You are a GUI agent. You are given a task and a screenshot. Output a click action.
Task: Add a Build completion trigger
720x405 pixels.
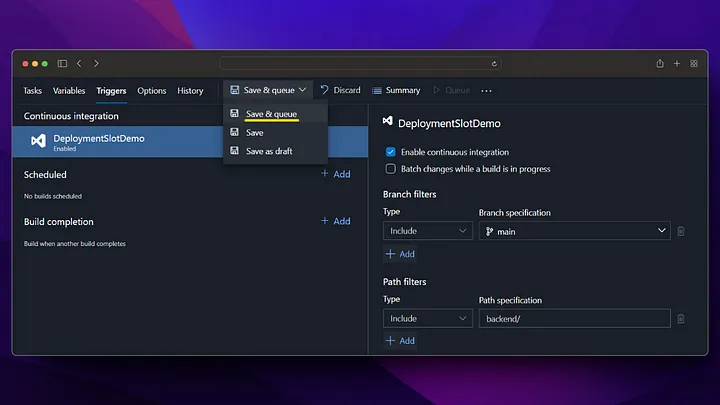tap(336, 221)
